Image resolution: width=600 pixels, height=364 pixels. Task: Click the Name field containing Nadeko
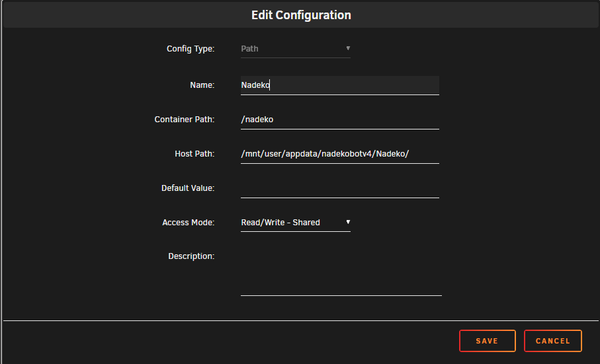click(x=340, y=85)
